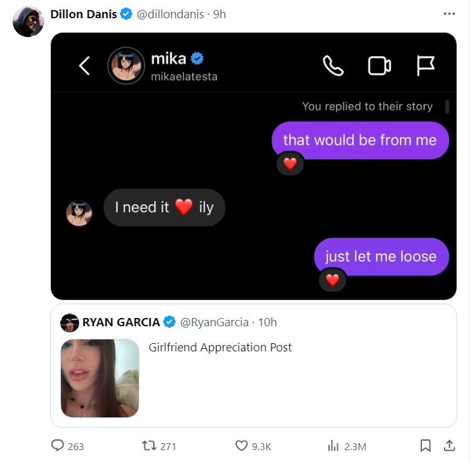The height and width of the screenshot is (462, 476).
Task: Bookmark this tweet
Action: click(x=425, y=446)
